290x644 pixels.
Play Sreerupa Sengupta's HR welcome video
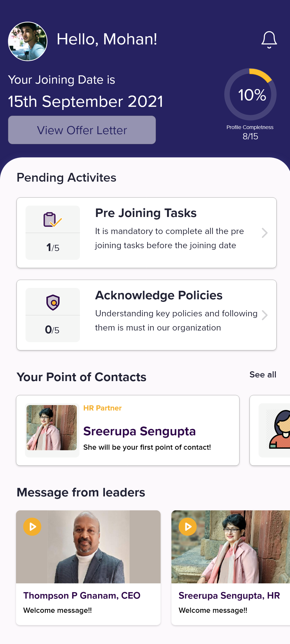(188, 527)
